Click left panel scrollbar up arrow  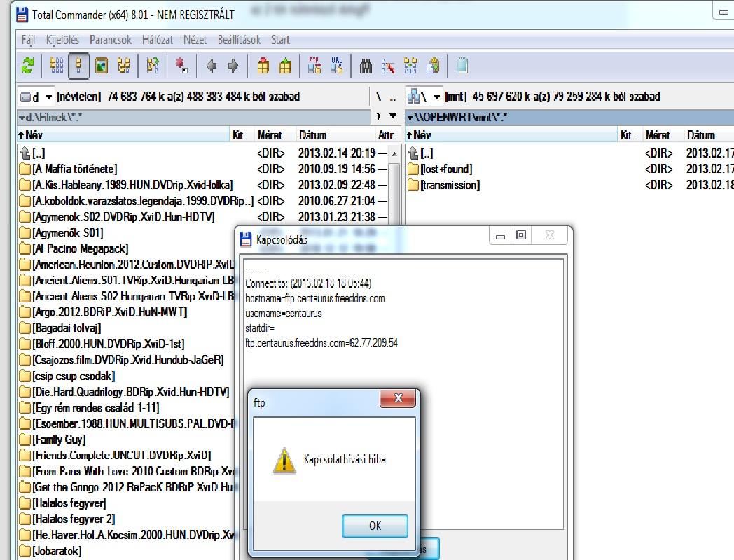click(x=395, y=153)
